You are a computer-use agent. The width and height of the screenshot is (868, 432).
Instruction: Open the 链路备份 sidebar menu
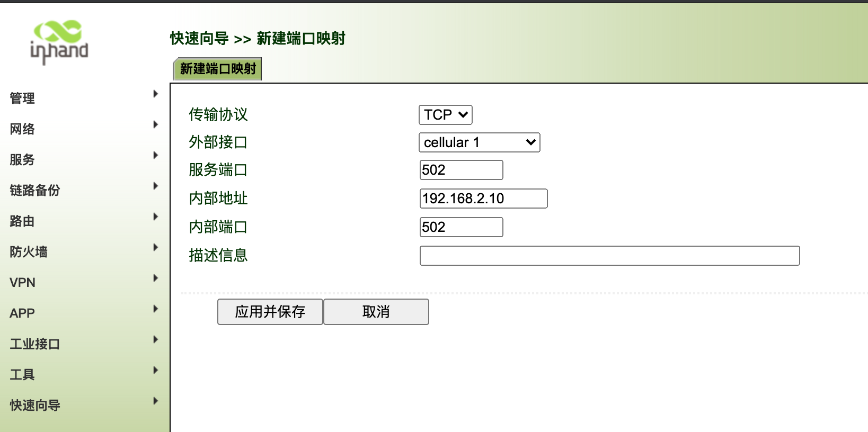tap(35, 190)
